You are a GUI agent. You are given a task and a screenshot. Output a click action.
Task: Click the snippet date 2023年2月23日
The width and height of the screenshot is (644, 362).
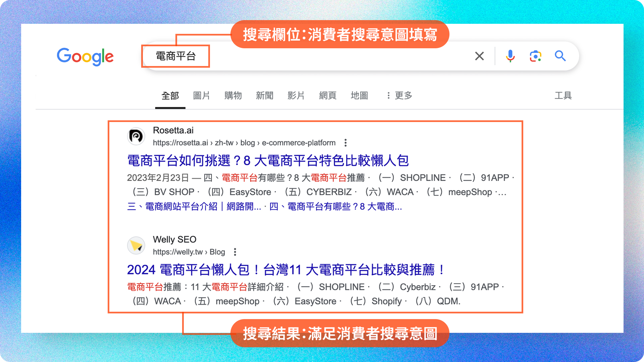click(x=158, y=178)
